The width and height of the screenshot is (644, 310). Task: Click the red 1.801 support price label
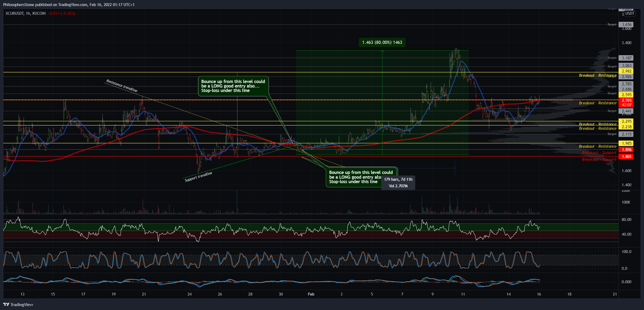point(626,157)
